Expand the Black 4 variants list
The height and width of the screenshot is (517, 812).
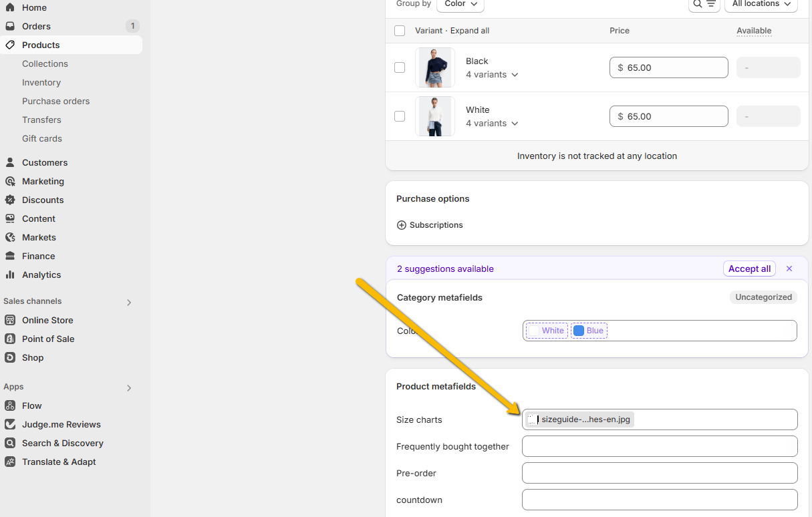[x=492, y=75]
